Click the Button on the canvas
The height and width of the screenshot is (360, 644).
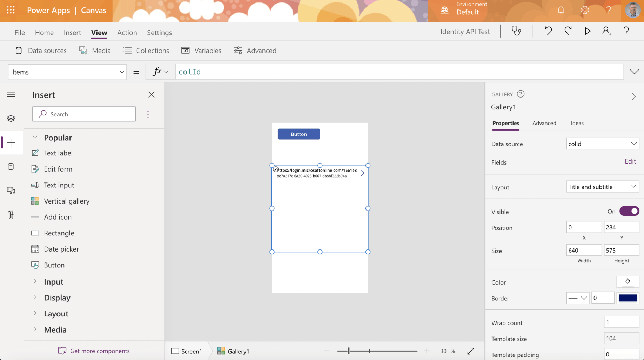pos(299,134)
